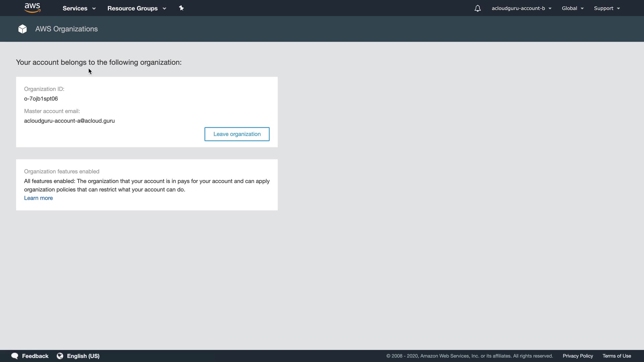Select the English (US) language option
This screenshot has width=644, height=362.
point(83,356)
